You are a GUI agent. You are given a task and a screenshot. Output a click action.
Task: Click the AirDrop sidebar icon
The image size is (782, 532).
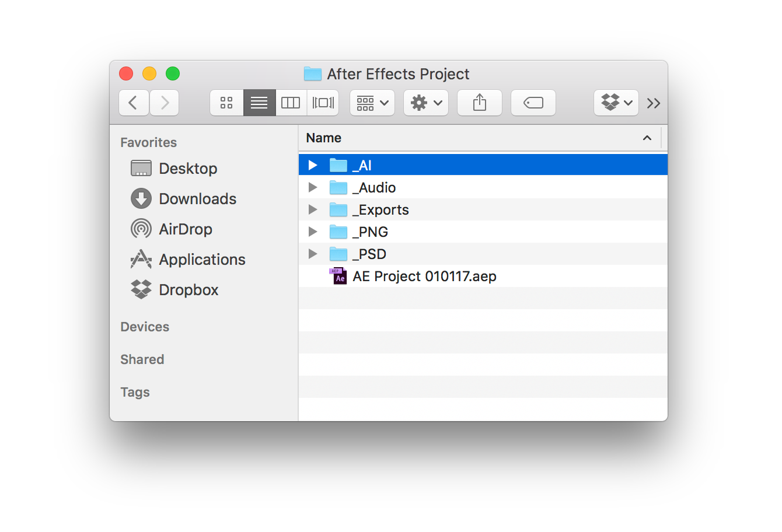(x=141, y=229)
